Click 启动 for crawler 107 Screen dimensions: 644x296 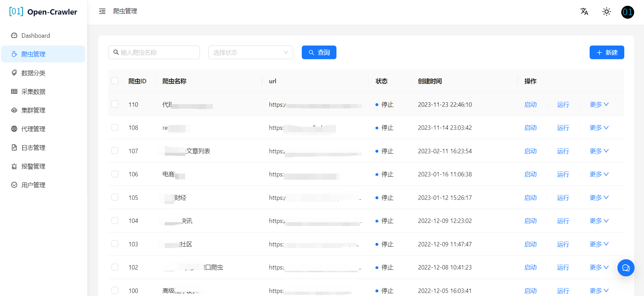click(530, 151)
